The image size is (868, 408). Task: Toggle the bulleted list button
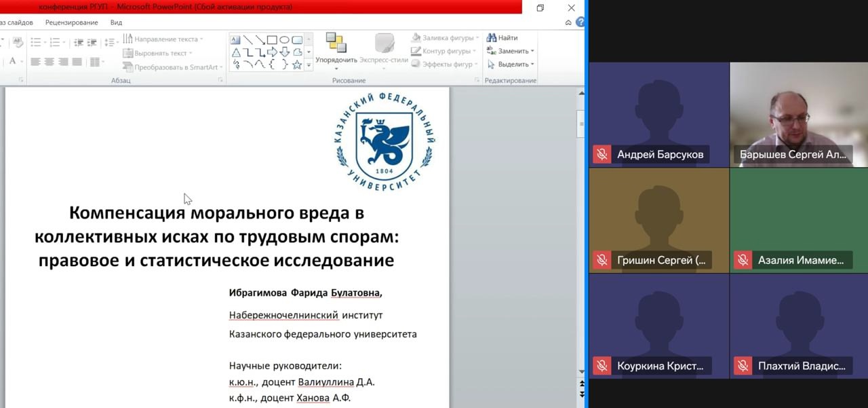(35, 41)
